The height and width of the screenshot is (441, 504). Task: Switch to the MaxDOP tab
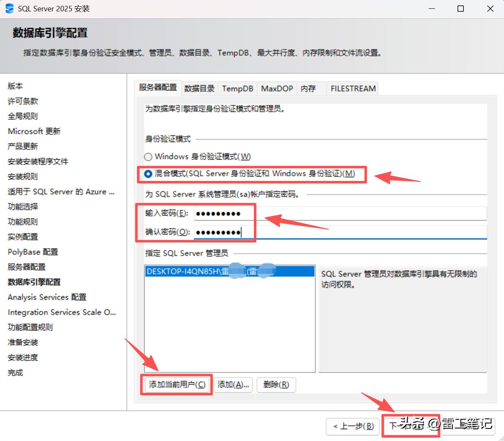coord(277,88)
